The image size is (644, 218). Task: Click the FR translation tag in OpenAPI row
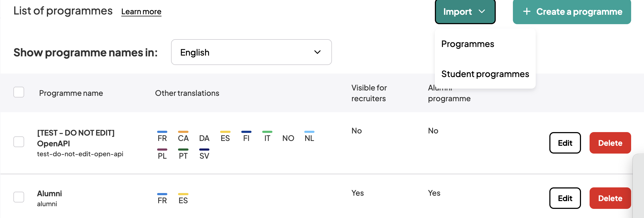pos(162,137)
